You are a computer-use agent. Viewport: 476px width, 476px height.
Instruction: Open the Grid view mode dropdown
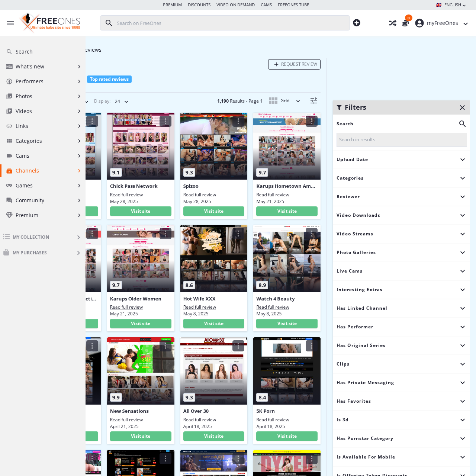[285, 101]
